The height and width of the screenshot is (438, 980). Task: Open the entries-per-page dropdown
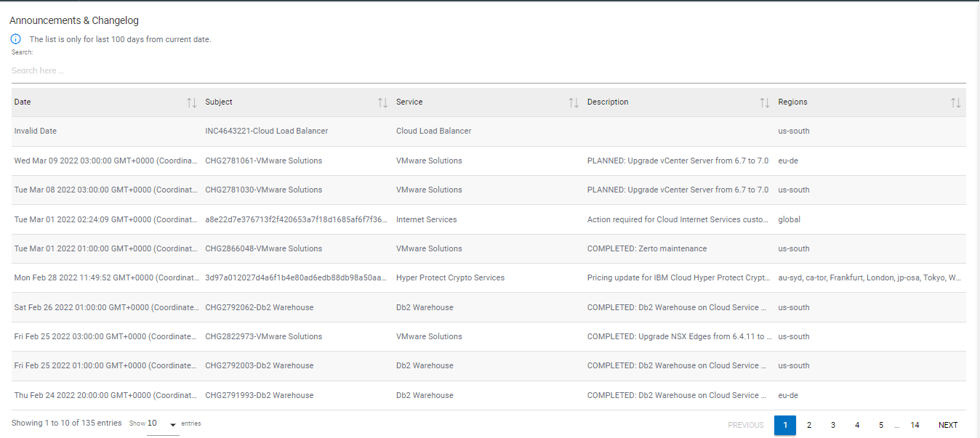[163, 424]
